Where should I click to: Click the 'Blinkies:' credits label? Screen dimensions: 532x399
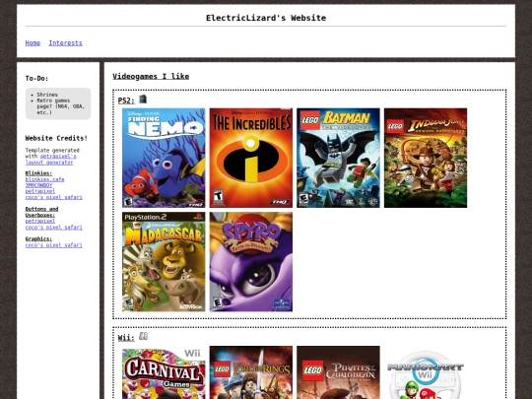[38, 173]
